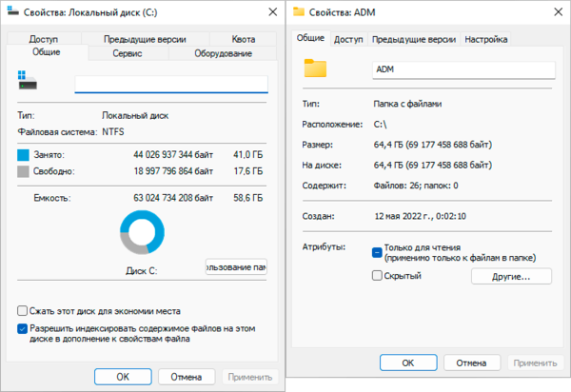Click the 'Размер' size value row
This screenshot has width=571, height=392.
point(433,145)
